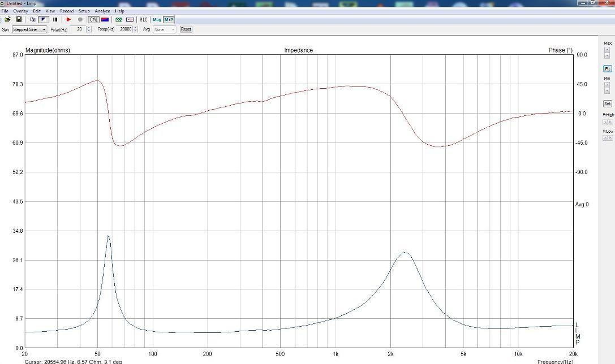Start recording with the red play arrow

pos(68,20)
